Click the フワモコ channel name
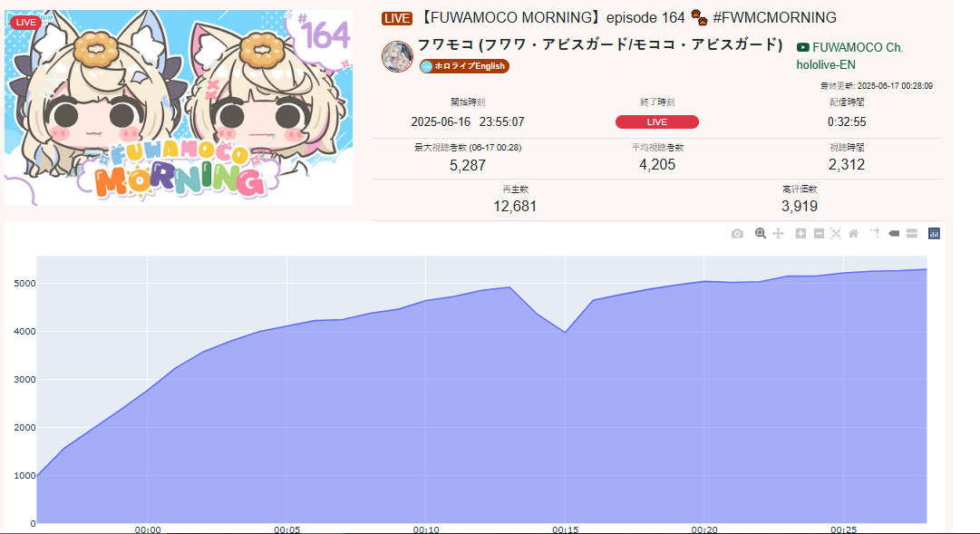This screenshot has width=980, height=534. [600, 44]
